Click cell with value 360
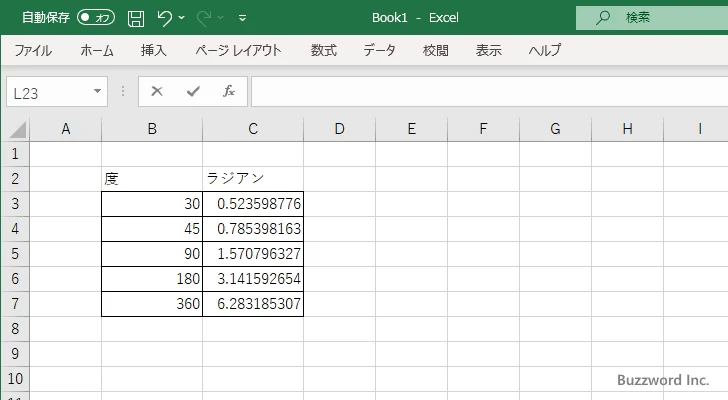 152,304
